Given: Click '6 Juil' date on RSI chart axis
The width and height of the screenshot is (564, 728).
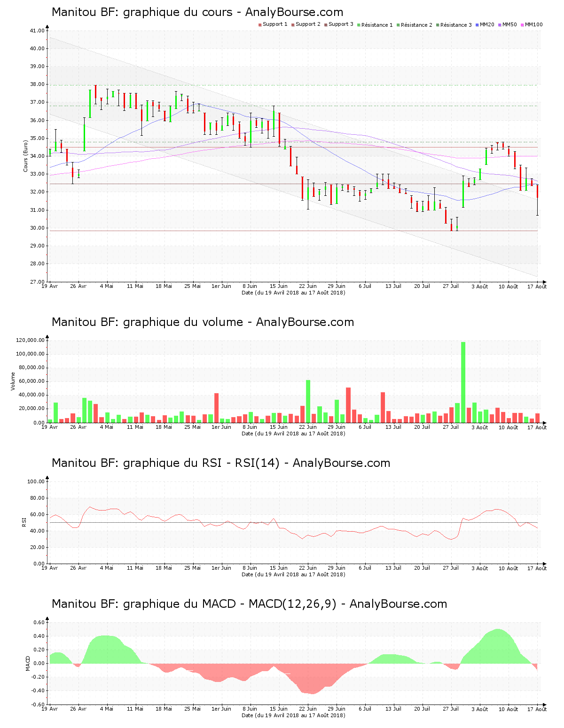Looking at the screenshot, I should [x=365, y=568].
